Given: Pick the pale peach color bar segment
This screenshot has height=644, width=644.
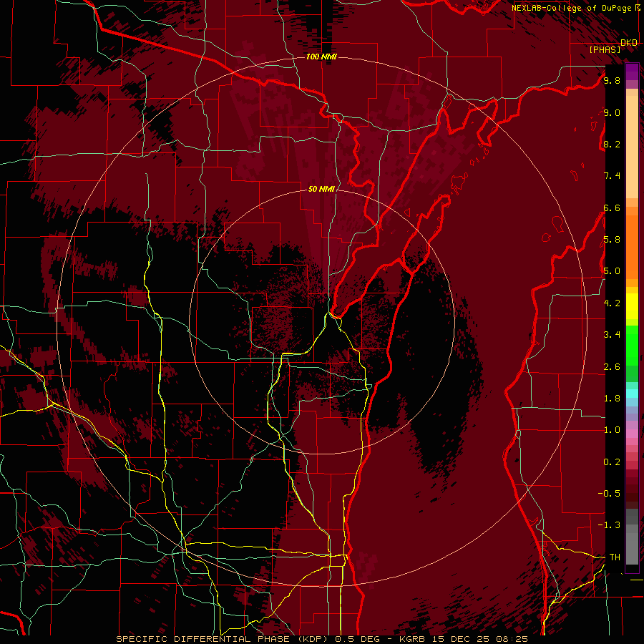Looking at the screenshot, I should click(x=632, y=147).
